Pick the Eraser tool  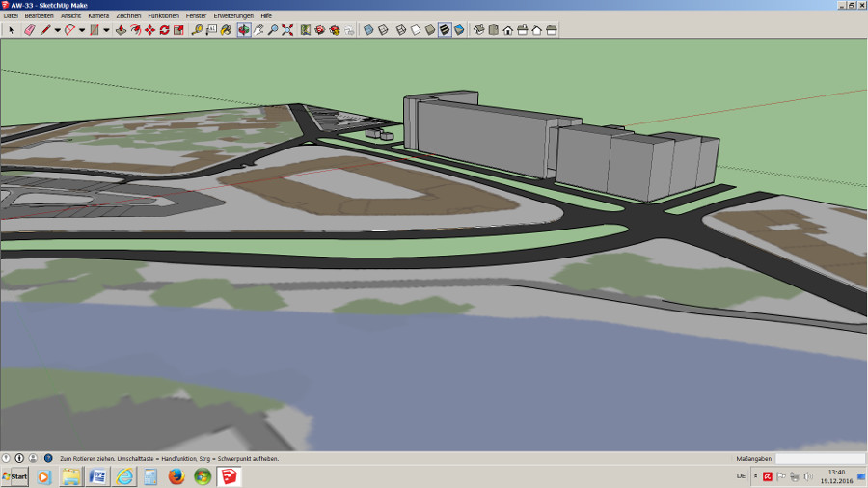coord(29,30)
